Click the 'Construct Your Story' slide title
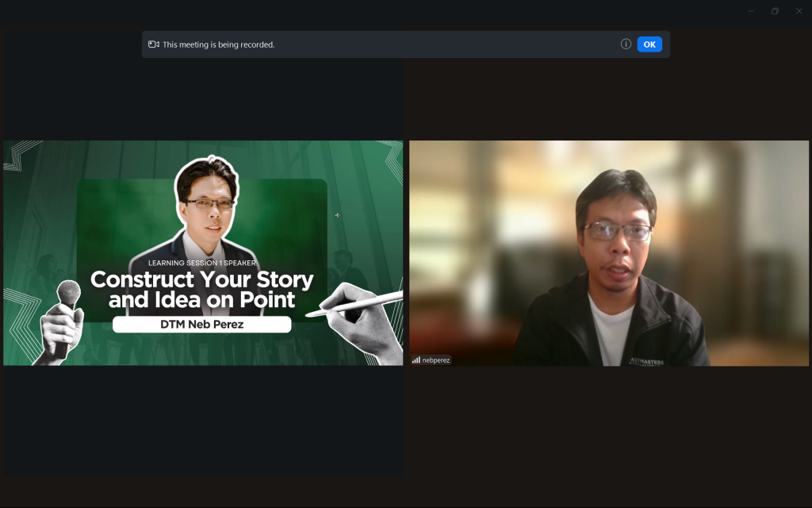Viewport: 812px width, 508px height. 201,280
